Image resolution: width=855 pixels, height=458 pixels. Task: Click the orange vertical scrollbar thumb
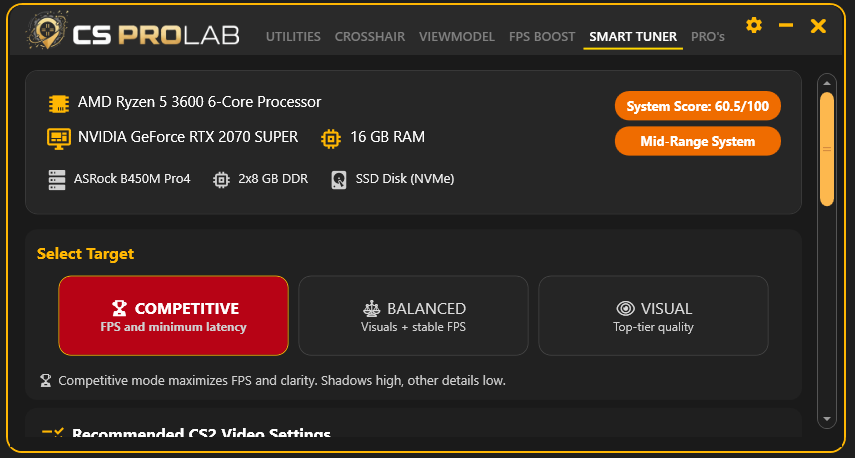tap(827, 150)
